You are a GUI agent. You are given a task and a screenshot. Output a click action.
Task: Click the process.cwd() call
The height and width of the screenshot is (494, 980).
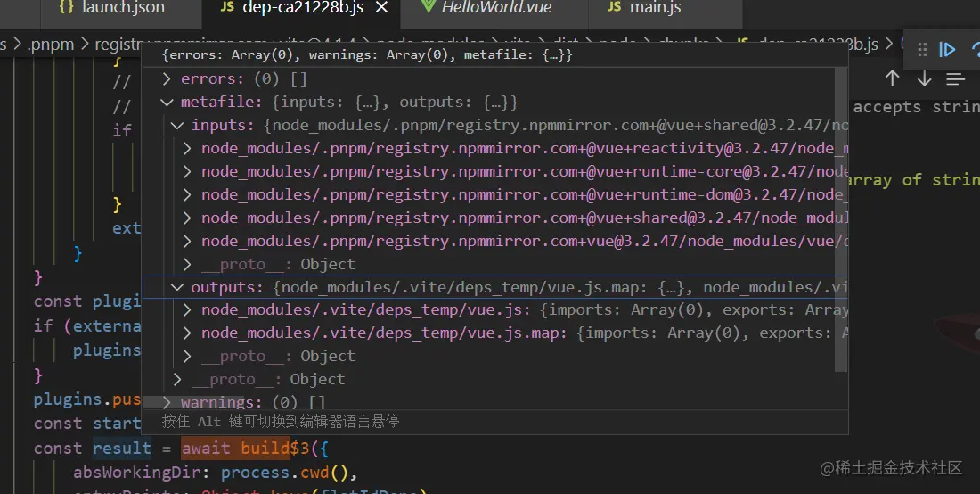(x=286, y=472)
